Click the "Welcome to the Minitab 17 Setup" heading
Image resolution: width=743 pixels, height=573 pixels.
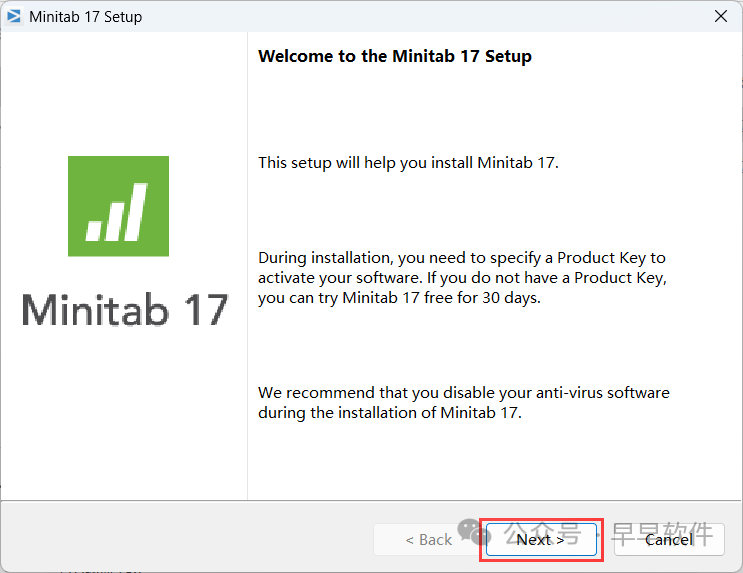click(x=395, y=56)
